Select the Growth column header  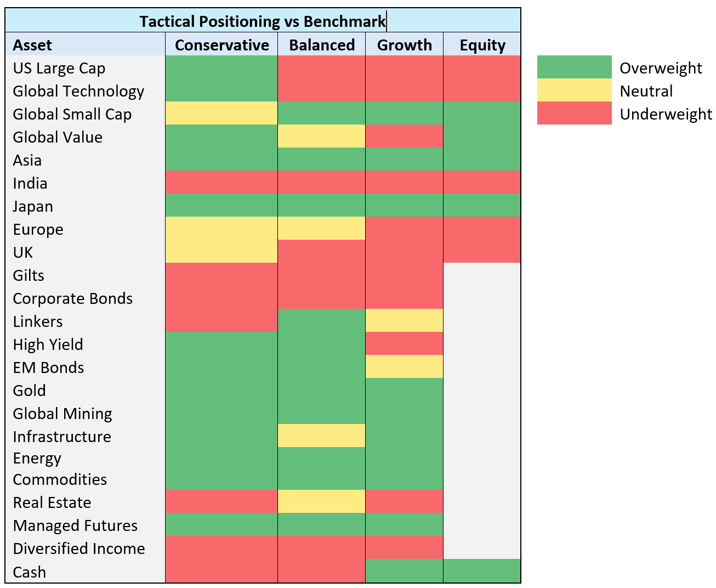pos(404,44)
